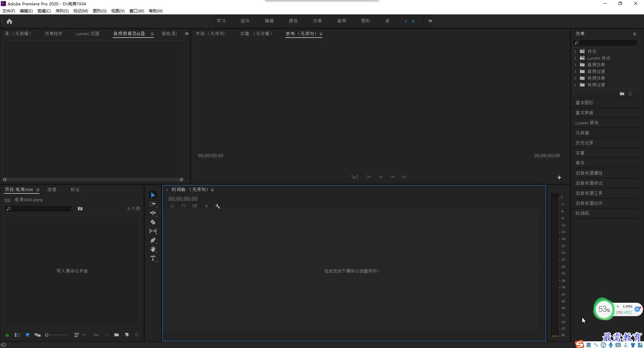Expand the 视频效果 folder
Viewport: 644px width, 348px height.
pyautogui.click(x=576, y=78)
